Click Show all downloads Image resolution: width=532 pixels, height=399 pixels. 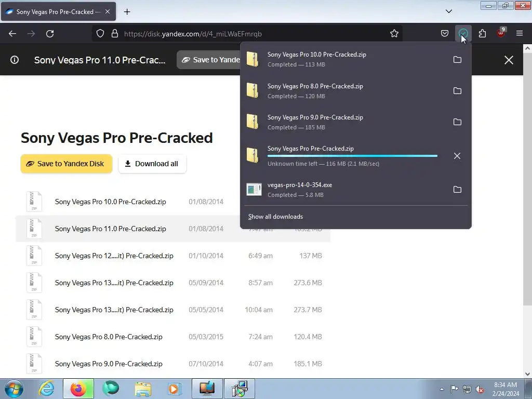(x=275, y=217)
